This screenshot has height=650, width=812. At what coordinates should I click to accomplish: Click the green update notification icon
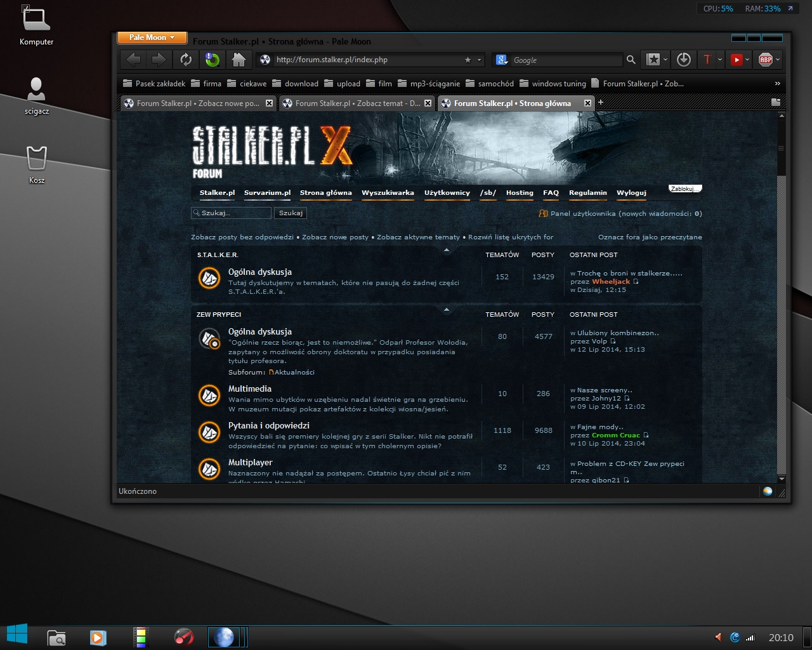(x=212, y=60)
